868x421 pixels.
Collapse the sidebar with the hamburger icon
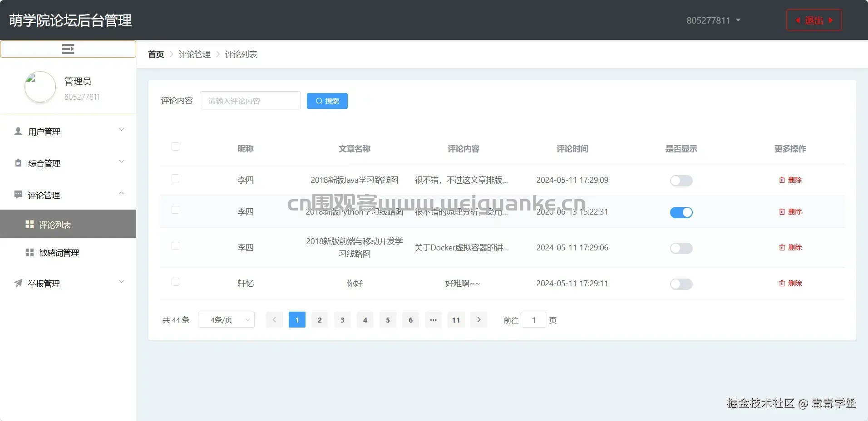pyautogui.click(x=68, y=49)
